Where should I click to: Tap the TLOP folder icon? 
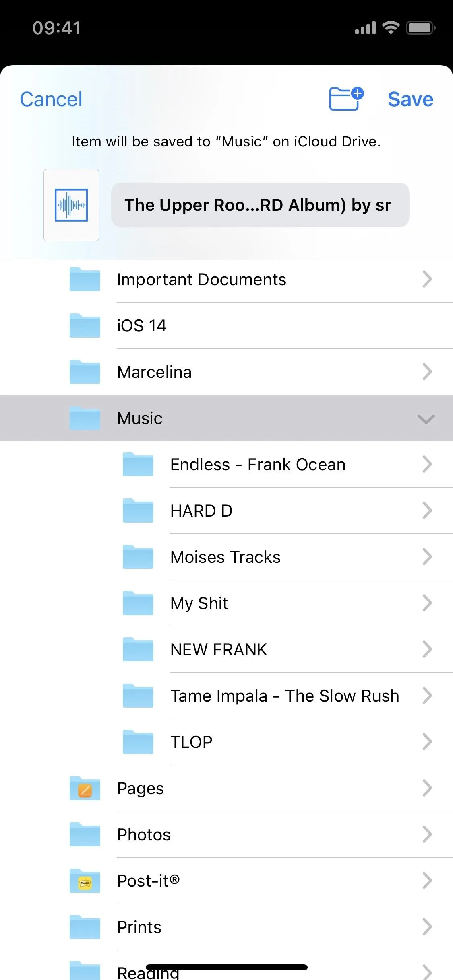pos(138,742)
